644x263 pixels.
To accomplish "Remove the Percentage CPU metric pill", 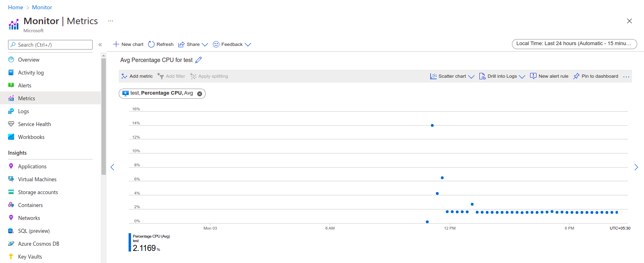I will [200, 93].
